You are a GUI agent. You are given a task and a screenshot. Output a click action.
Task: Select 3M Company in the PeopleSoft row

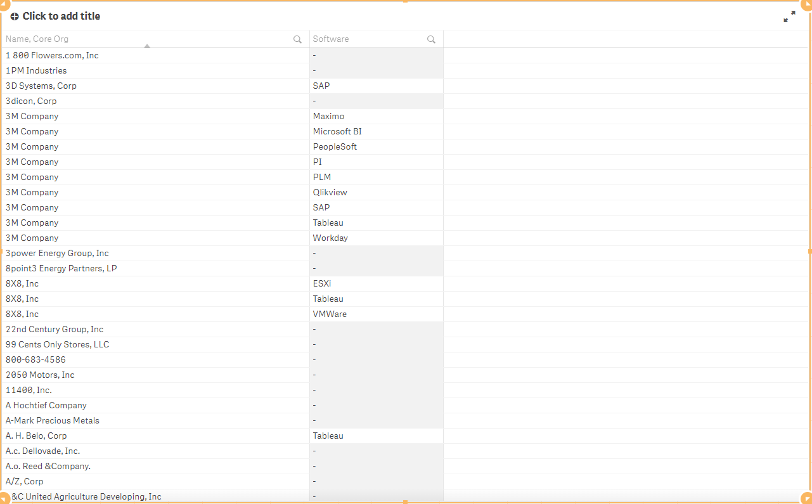pos(155,146)
